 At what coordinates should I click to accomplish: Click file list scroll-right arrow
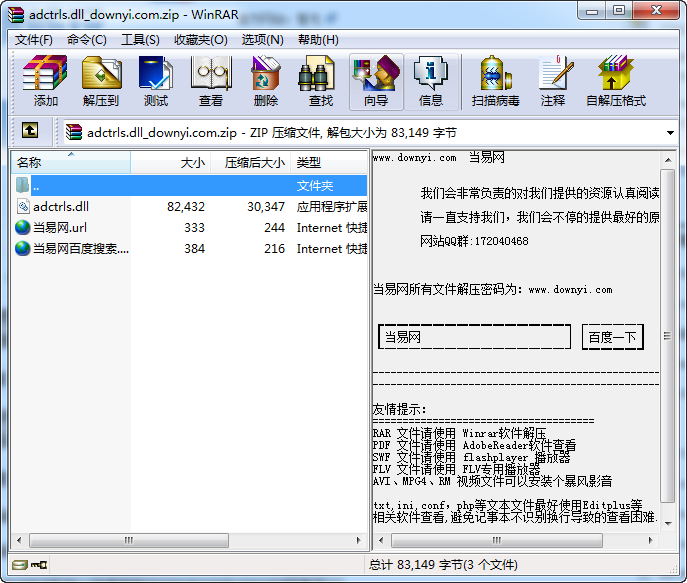[359, 540]
